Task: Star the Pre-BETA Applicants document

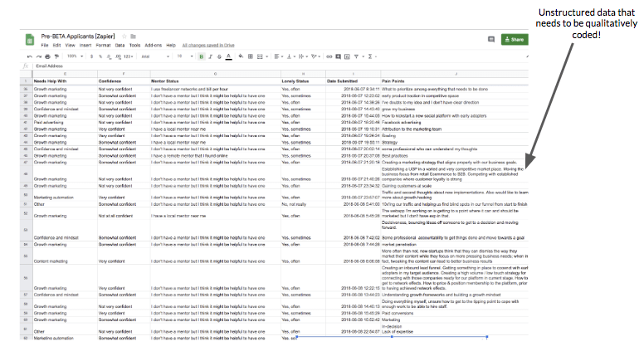Action: [x=124, y=37]
